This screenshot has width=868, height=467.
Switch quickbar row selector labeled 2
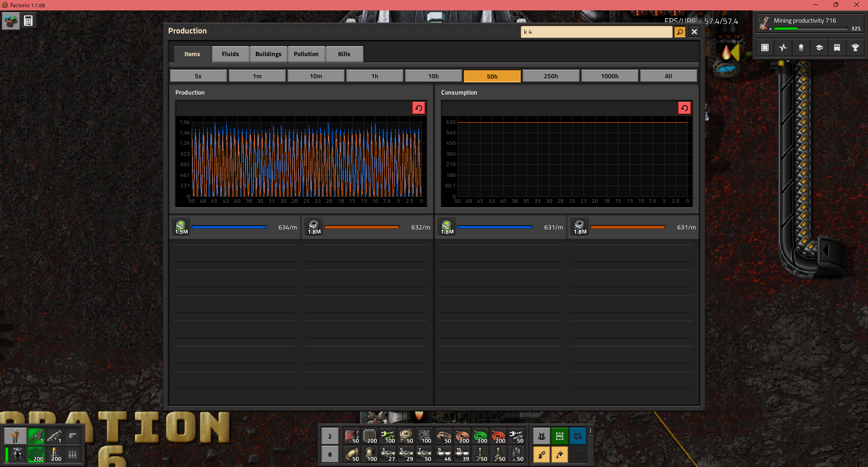[330, 436]
